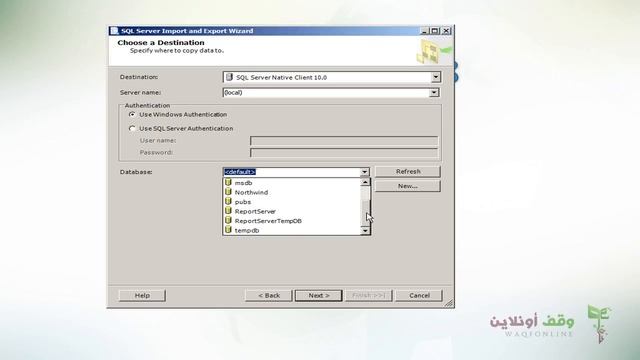Image resolution: width=640 pixels, height=360 pixels.
Task: Click the ReportServerTempDB database icon
Action: click(228, 220)
